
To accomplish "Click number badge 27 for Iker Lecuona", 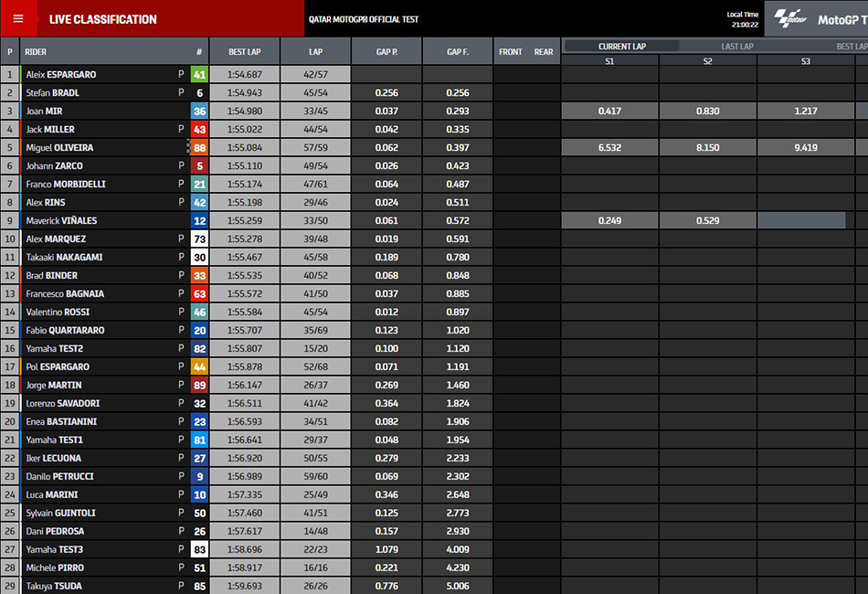I will (199, 458).
